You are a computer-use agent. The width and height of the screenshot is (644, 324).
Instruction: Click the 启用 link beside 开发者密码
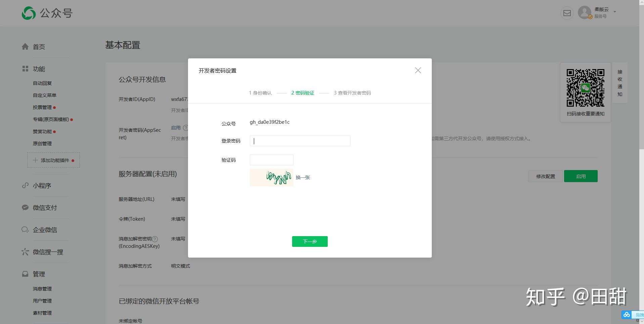click(176, 128)
